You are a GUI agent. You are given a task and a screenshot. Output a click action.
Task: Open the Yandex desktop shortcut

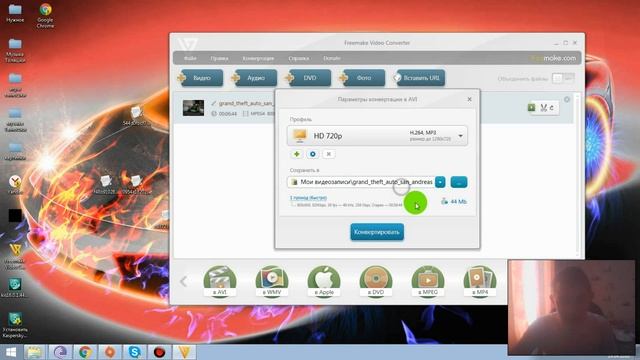pos(15,184)
